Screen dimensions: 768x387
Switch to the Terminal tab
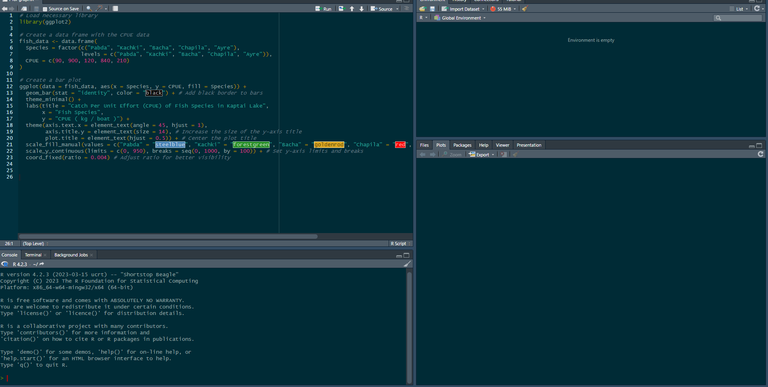33,255
